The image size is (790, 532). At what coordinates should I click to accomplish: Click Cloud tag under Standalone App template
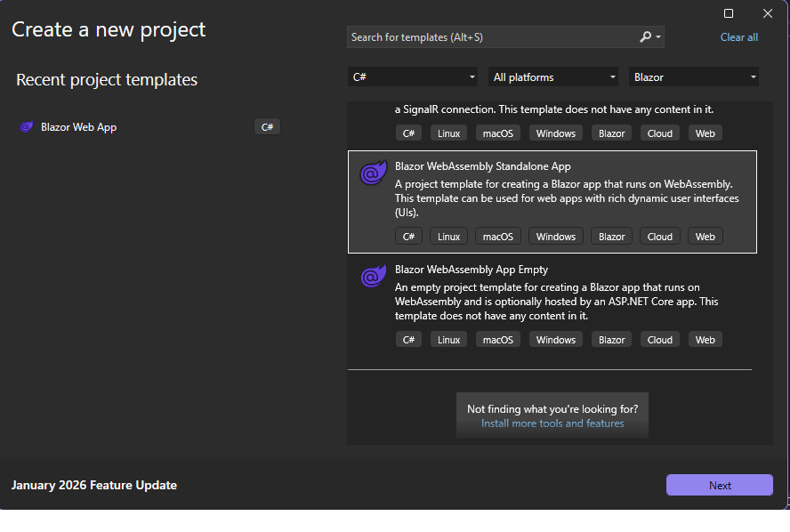pyautogui.click(x=659, y=237)
